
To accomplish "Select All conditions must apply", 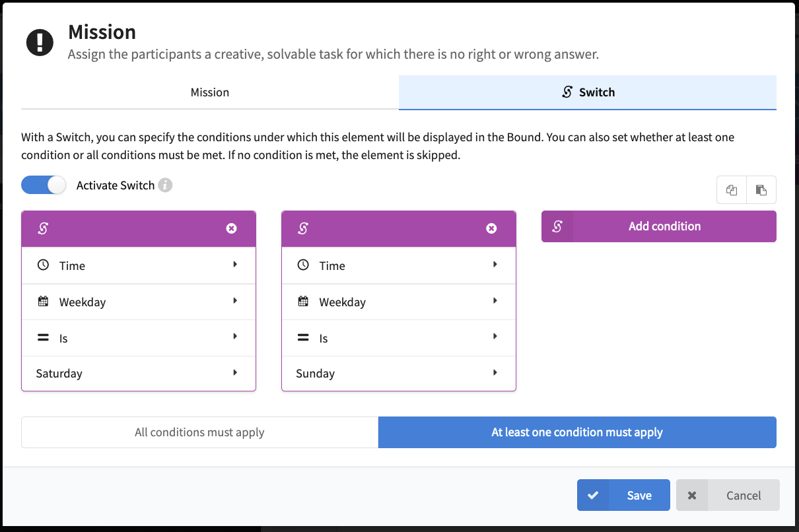I will pos(199,432).
